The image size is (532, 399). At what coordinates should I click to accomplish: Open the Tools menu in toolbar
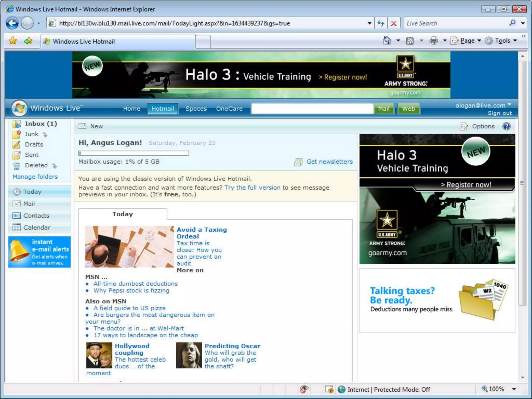coord(501,41)
